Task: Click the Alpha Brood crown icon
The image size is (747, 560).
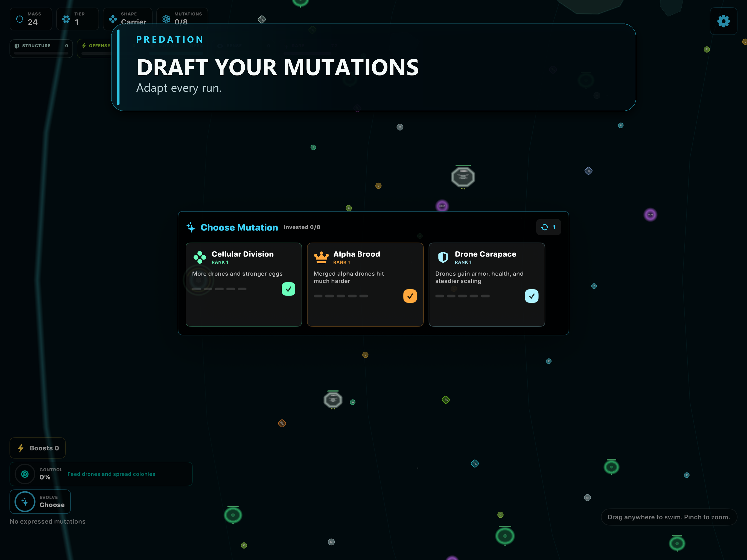Action: 321,257
